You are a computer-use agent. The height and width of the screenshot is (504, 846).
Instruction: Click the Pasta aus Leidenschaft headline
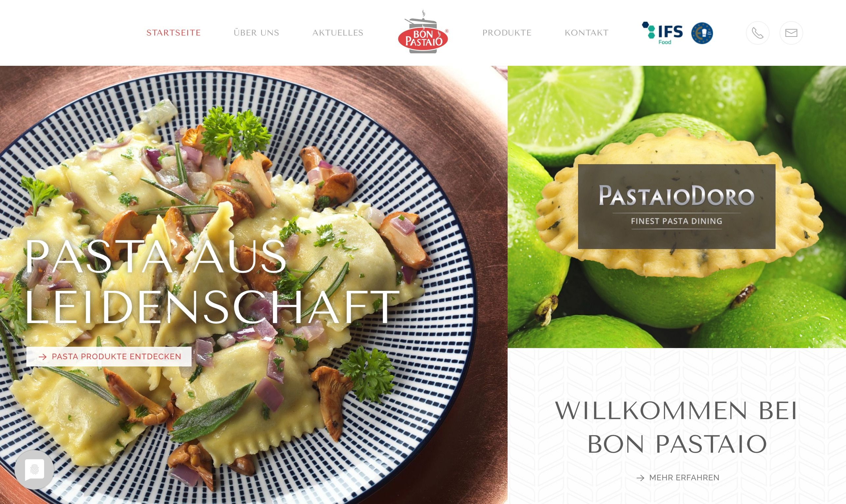211,281
